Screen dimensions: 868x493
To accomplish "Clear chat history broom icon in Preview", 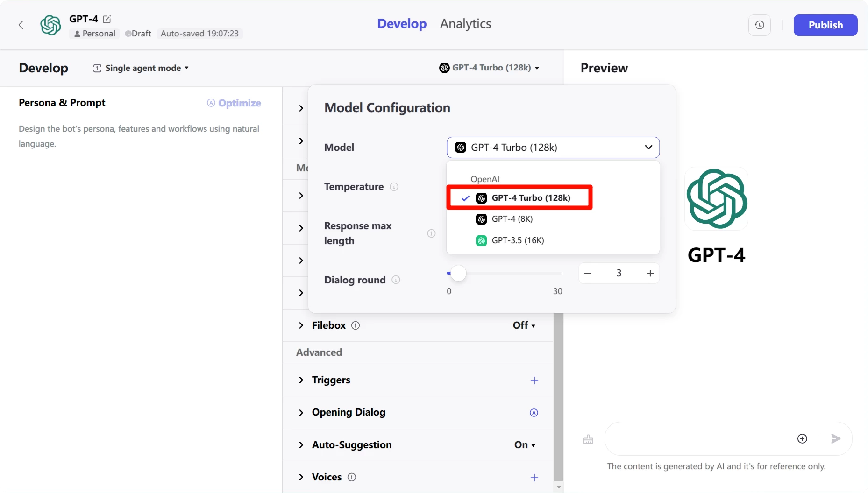I will click(588, 439).
